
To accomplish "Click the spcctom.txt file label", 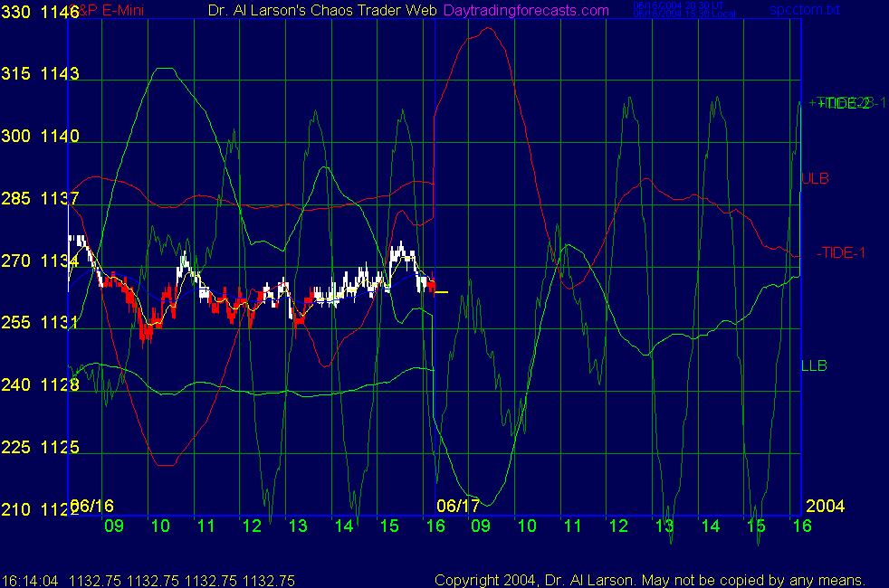I will (804, 9).
